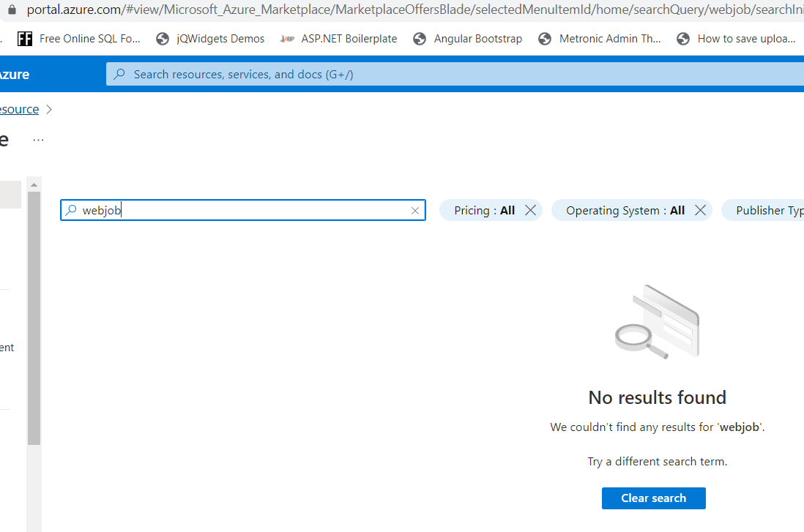
Task: Open the Metronic Admin Theme bookmark
Action: (x=600, y=39)
